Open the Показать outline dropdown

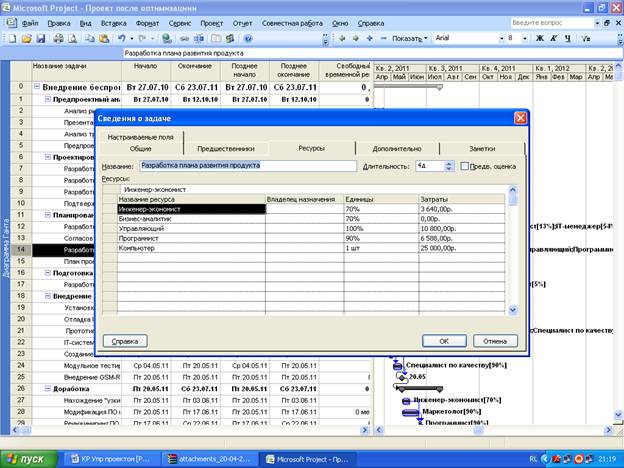410,38
